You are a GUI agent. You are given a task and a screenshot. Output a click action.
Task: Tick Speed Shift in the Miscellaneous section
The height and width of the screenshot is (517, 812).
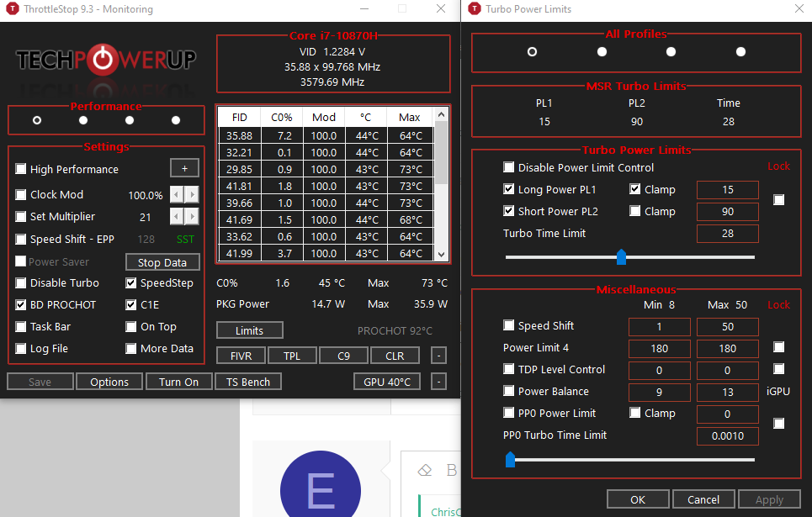pyautogui.click(x=508, y=325)
